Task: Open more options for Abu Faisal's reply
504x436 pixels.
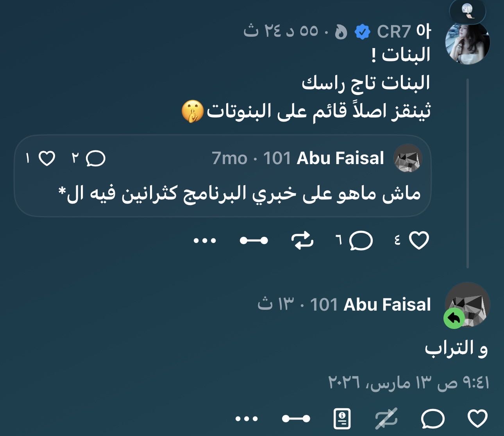Action: (x=247, y=419)
